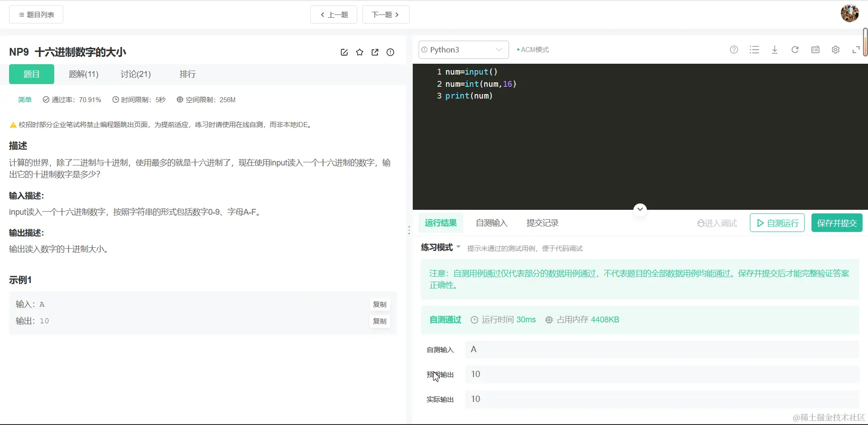This screenshot has width=868, height=425.
Task: Open keyboard shortcuts icon
Action: click(816, 50)
